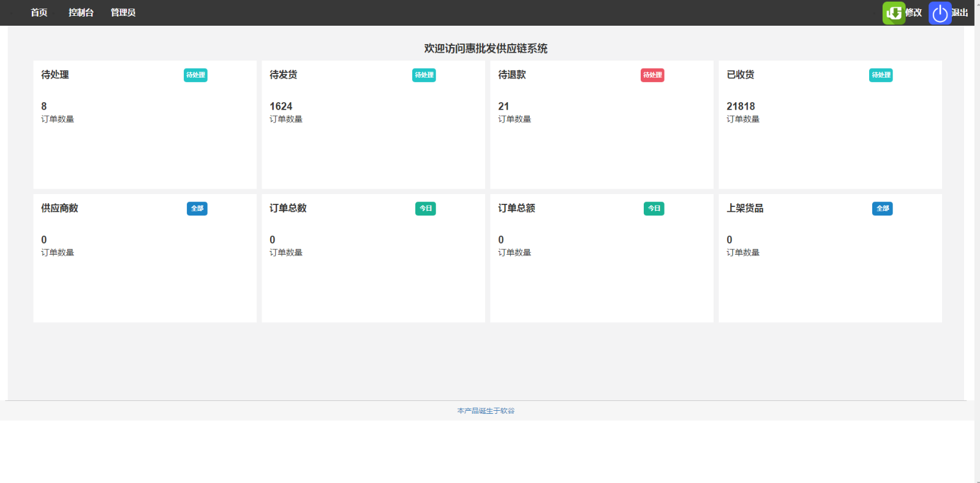
Task: Click the 21818 count in 已收货 card
Action: 741,107
